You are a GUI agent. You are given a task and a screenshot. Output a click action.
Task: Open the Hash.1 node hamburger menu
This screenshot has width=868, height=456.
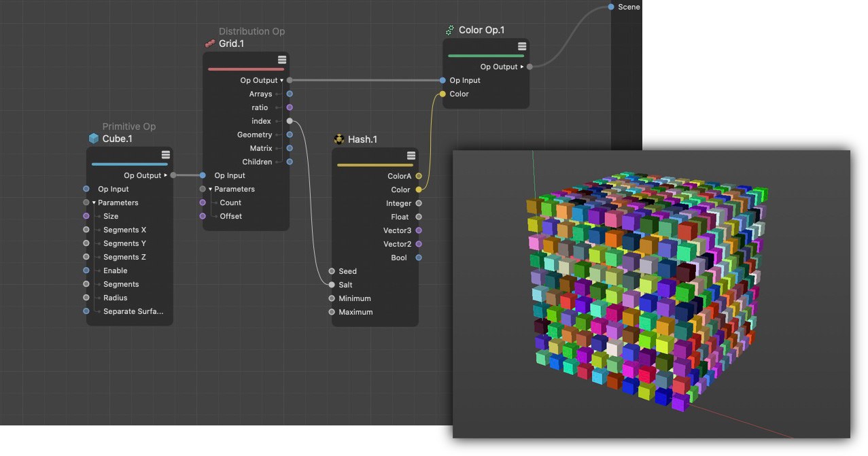411,156
